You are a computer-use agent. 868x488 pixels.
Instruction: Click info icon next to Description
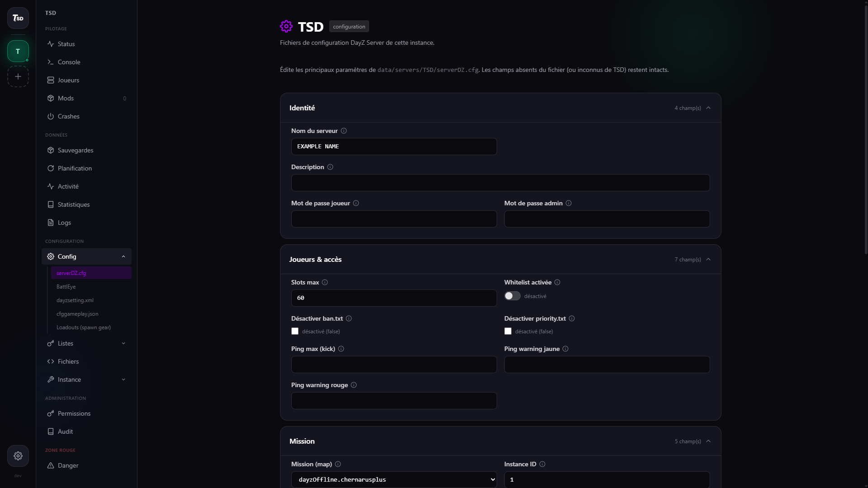[x=330, y=167]
